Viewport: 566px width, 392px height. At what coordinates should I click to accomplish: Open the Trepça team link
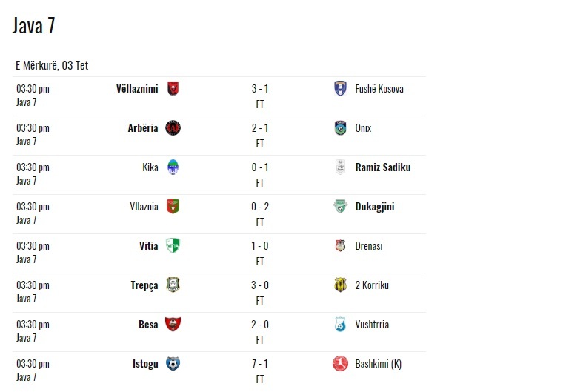click(x=144, y=285)
